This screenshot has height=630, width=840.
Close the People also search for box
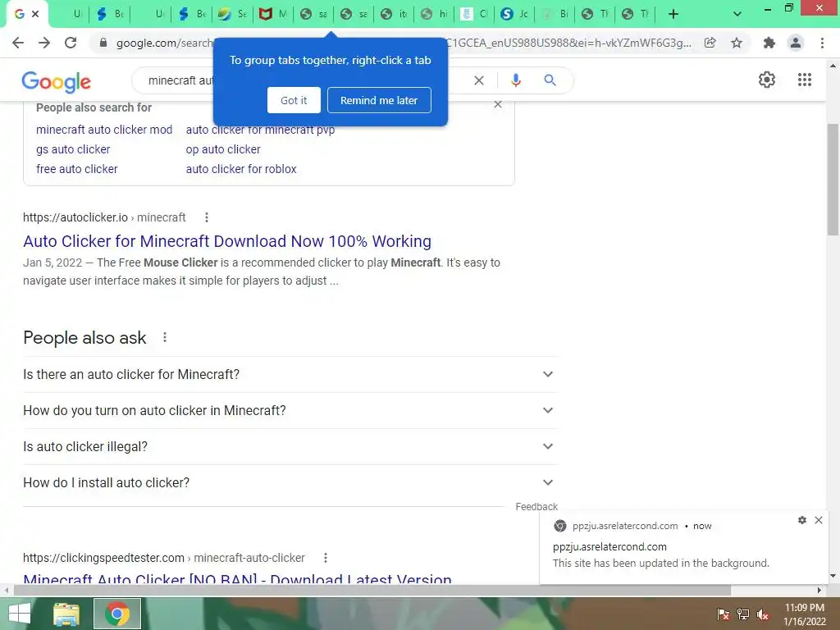(498, 104)
